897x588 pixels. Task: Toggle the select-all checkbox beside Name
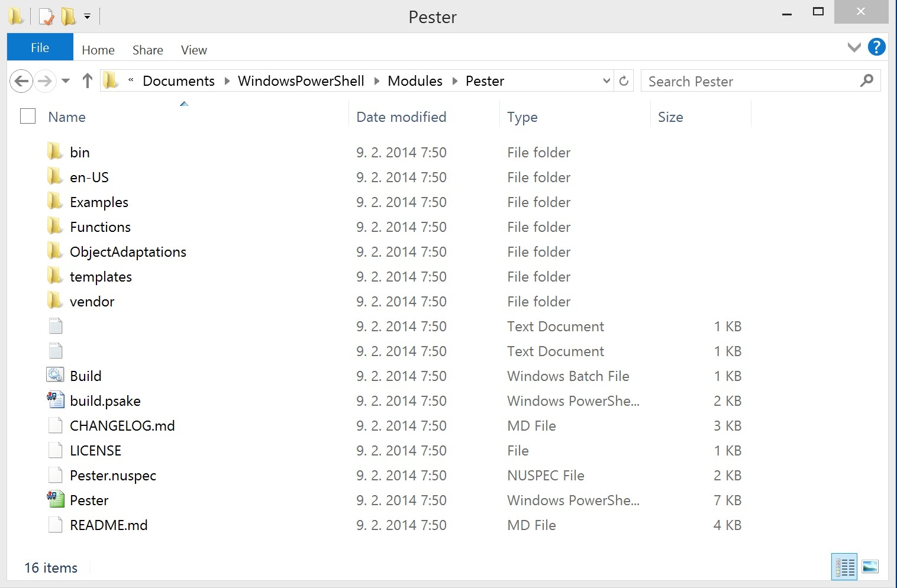point(28,117)
